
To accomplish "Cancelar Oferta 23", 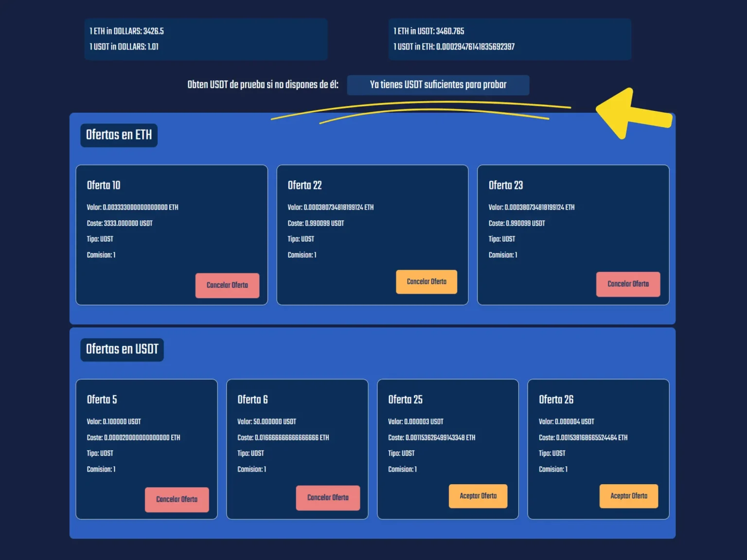I will coord(628,284).
